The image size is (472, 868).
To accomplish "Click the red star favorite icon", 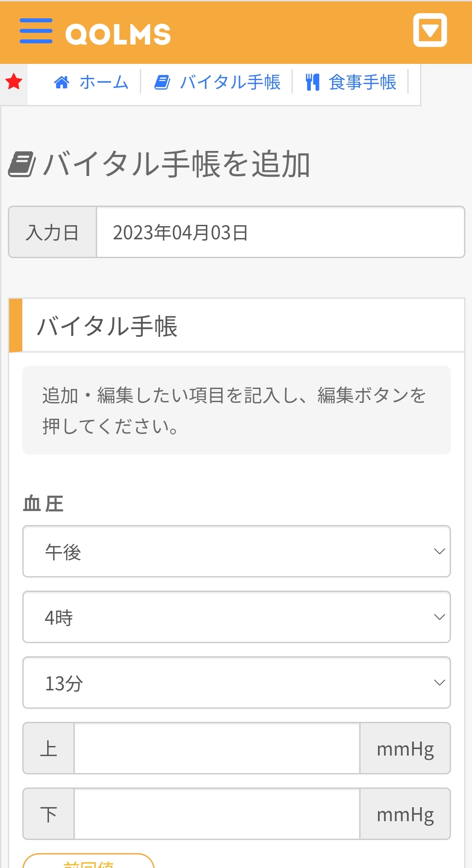I will (x=14, y=82).
